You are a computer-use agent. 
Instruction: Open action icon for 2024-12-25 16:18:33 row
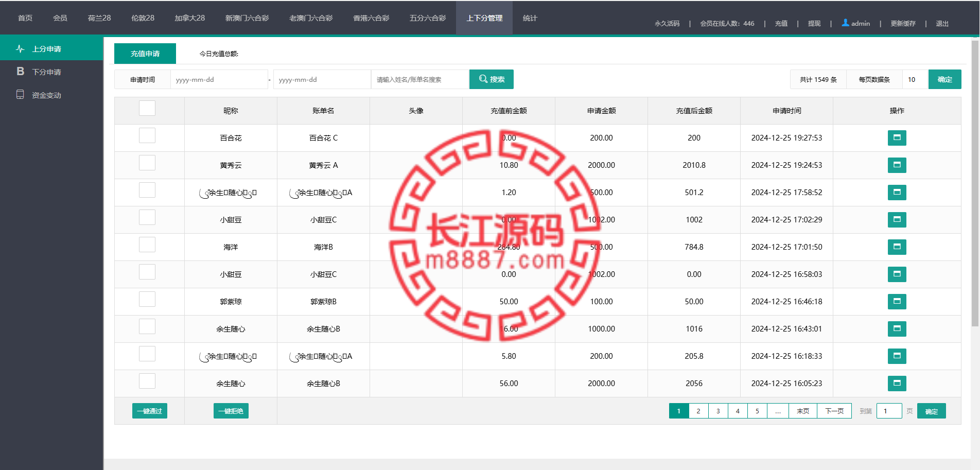pyautogui.click(x=897, y=356)
